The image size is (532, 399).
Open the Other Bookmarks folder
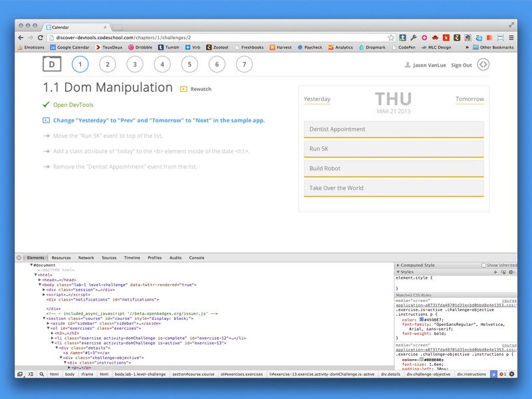493,47
